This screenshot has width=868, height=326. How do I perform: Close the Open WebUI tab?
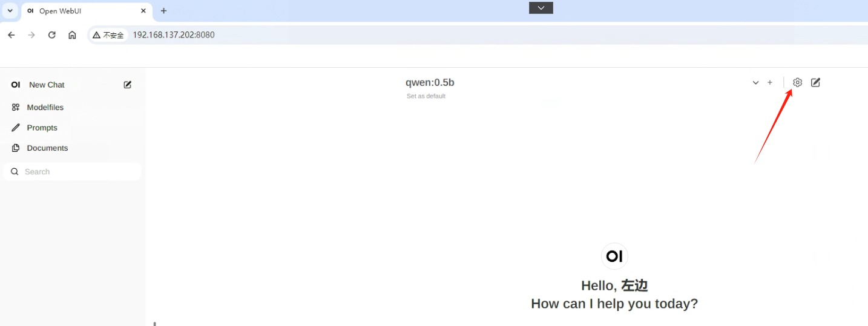coord(143,11)
